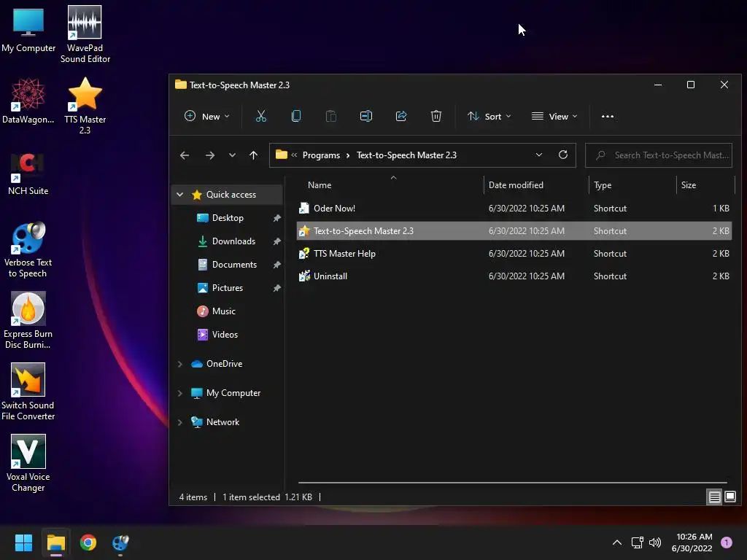Open the Windows Start menu
The height and width of the screenshot is (560, 747).
click(x=23, y=542)
